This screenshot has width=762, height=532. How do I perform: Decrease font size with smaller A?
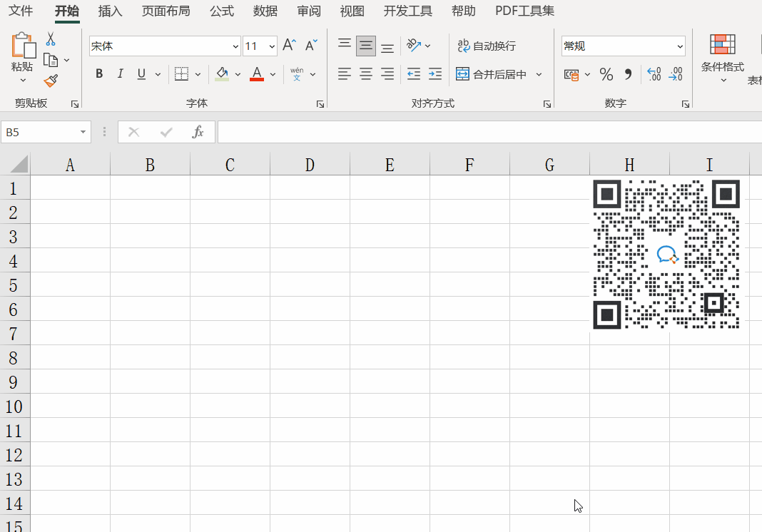(x=311, y=46)
